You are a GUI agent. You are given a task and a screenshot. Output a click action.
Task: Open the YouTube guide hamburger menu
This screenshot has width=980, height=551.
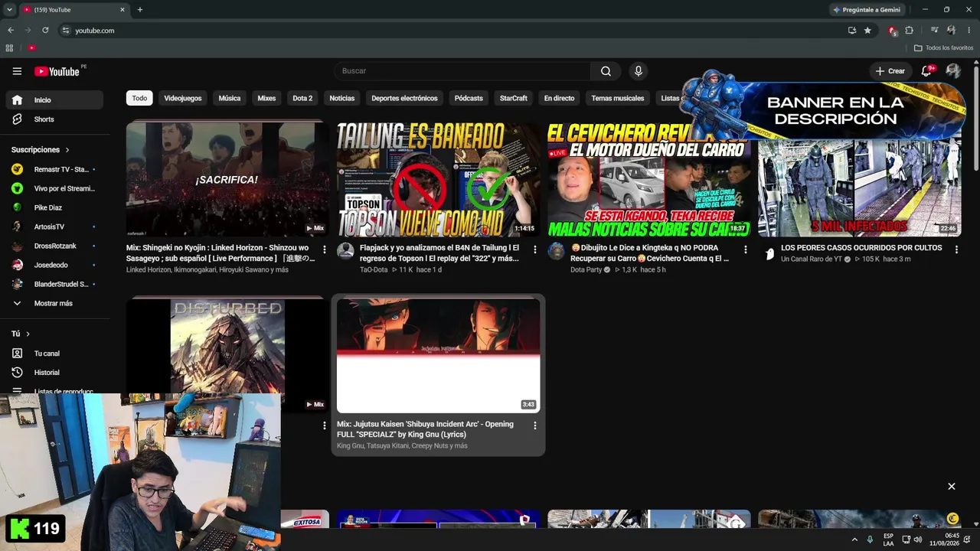coord(17,71)
